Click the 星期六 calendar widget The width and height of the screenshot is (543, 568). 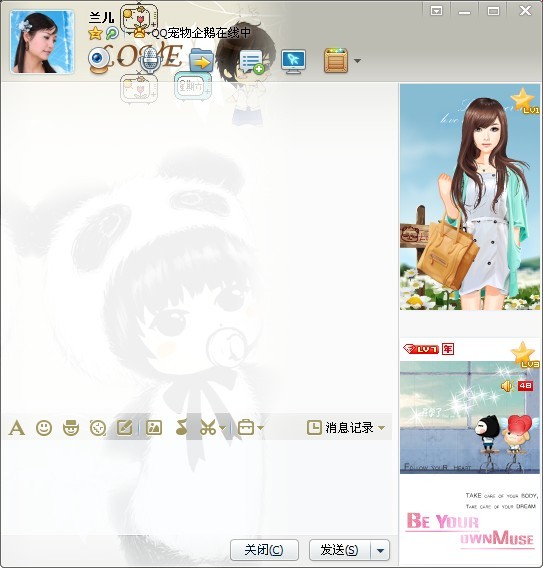[192, 86]
